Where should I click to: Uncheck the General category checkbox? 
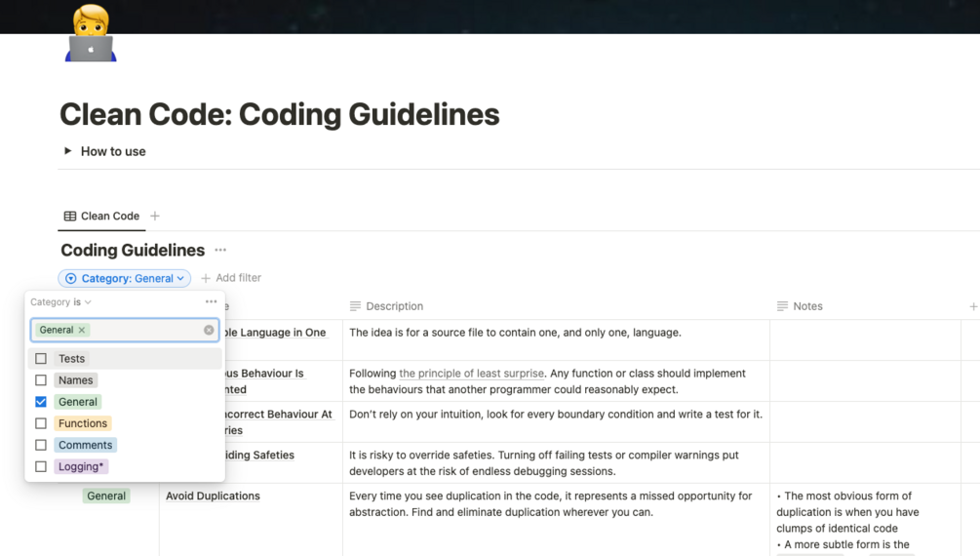pyautogui.click(x=41, y=402)
